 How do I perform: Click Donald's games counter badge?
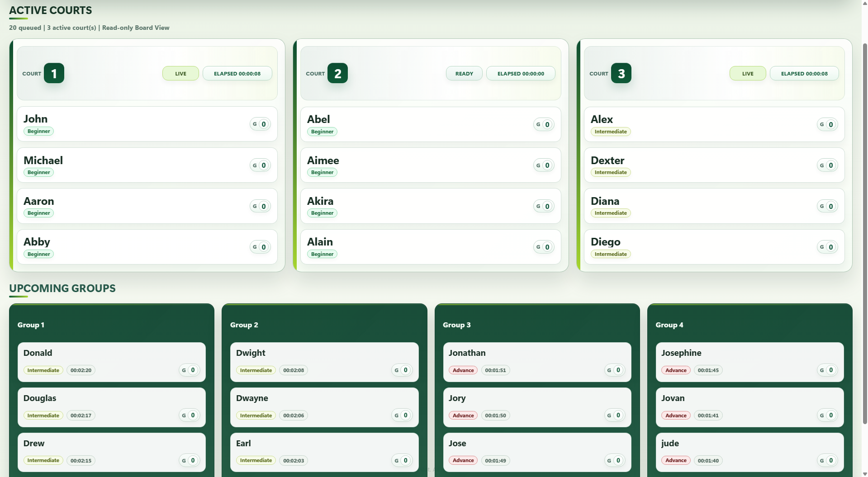189,370
